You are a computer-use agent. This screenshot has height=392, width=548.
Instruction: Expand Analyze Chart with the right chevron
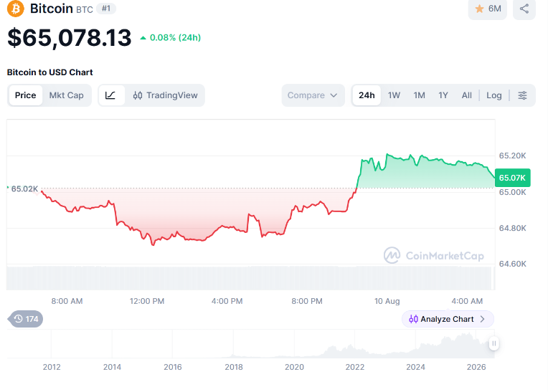[x=482, y=319]
